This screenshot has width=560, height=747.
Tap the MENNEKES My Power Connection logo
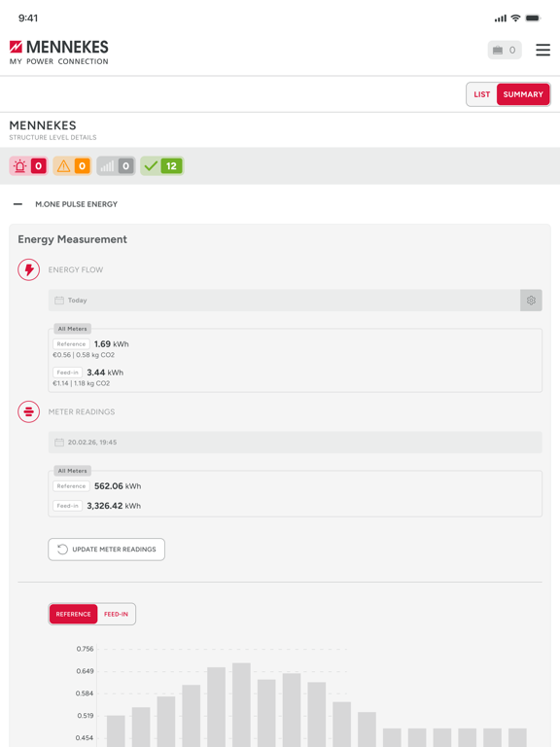pyautogui.click(x=58, y=53)
